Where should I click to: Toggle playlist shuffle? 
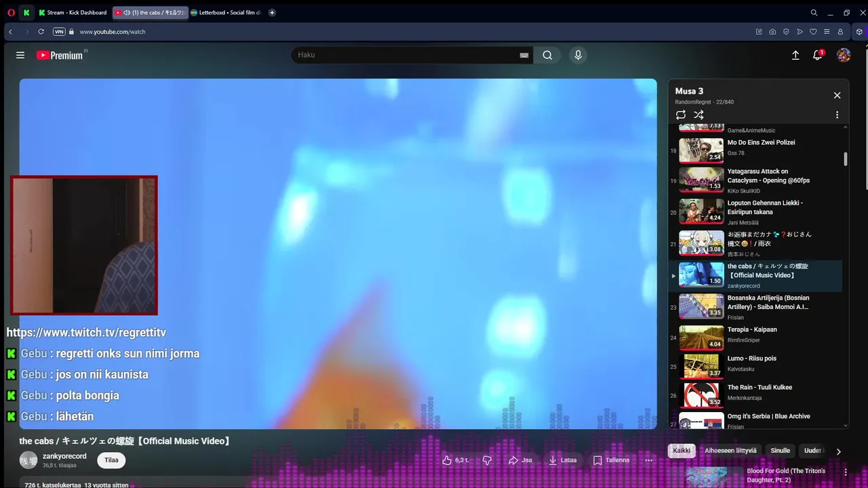pyautogui.click(x=698, y=115)
